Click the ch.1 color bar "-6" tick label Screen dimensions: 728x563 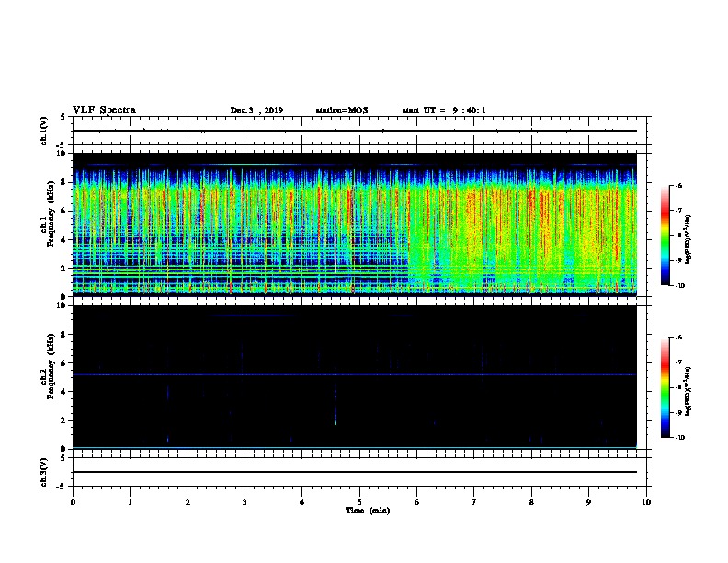coord(678,185)
